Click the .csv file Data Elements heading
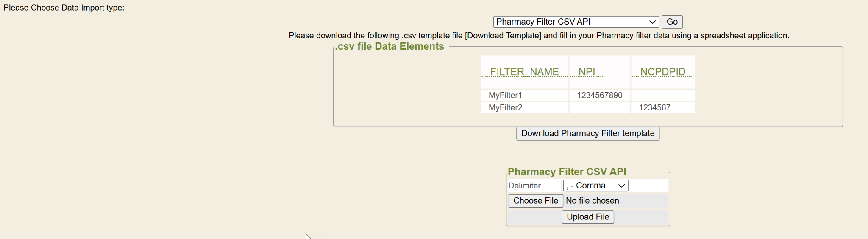This screenshot has height=239, width=868. (x=389, y=46)
